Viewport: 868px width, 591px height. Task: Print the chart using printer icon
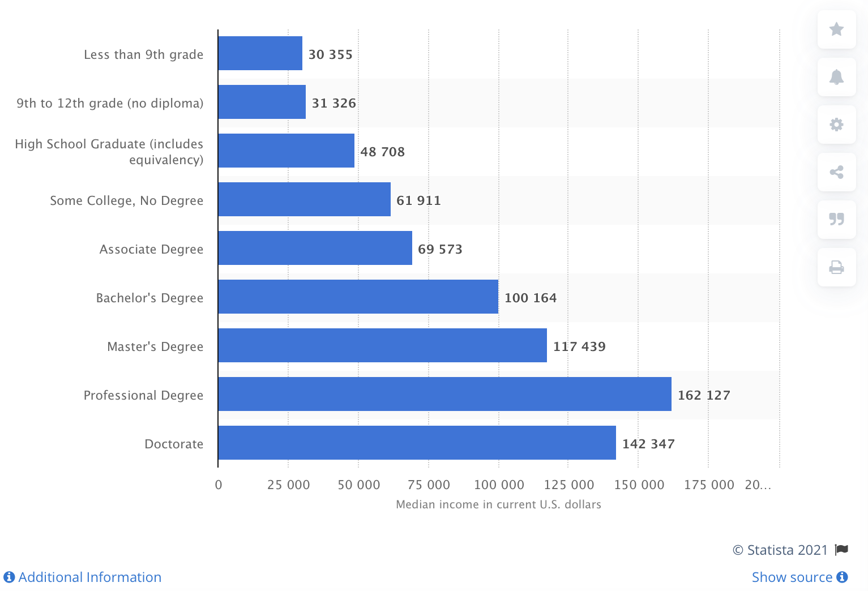(836, 267)
